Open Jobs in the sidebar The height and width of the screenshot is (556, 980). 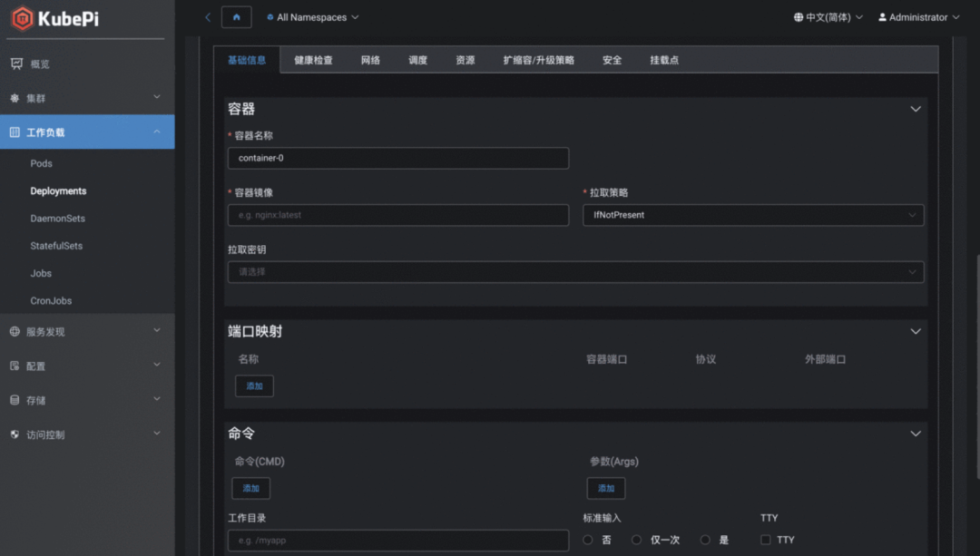pos(41,274)
